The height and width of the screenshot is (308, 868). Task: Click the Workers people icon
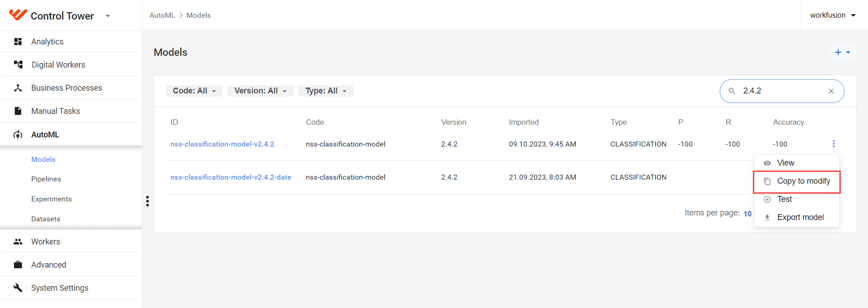coord(18,241)
